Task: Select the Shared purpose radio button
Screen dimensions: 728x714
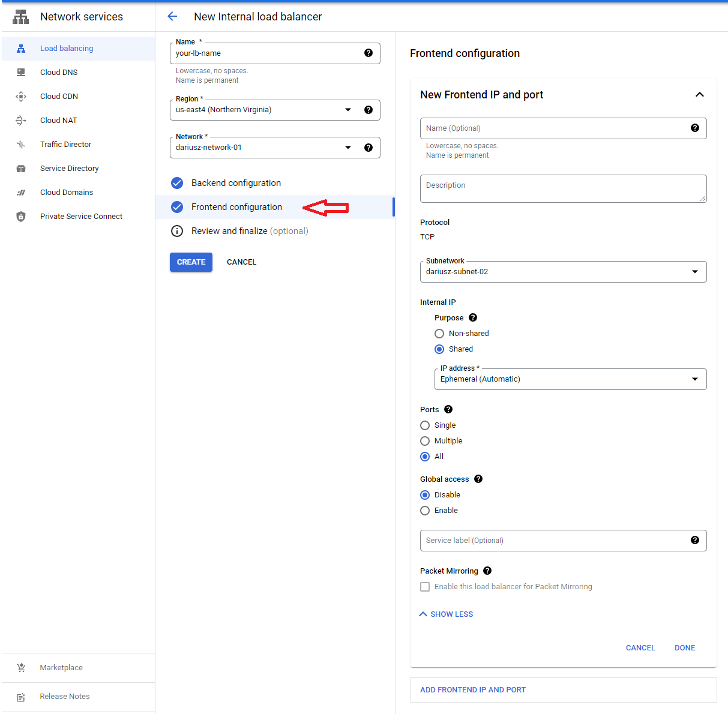Action: pyautogui.click(x=439, y=349)
